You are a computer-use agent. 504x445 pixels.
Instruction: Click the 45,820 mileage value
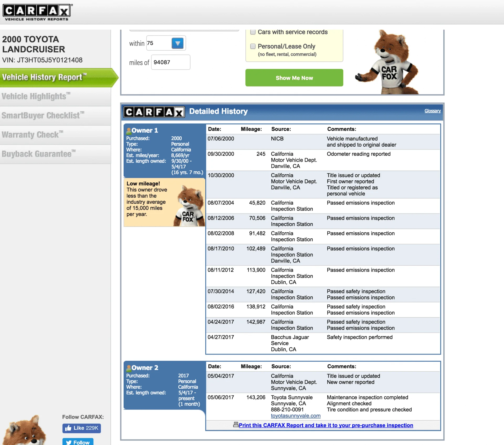pyautogui.click(x=257, y=203)
